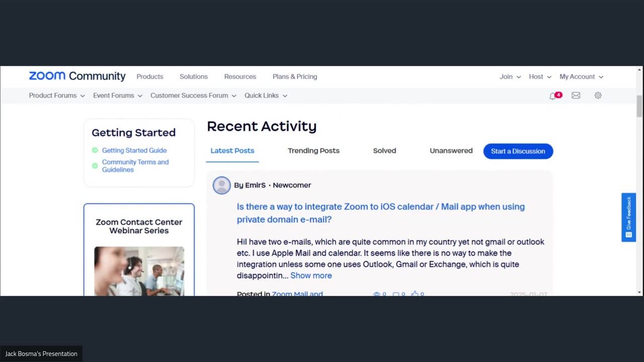
Task: Click the Getting Started heading
Action: pos(133,133)
